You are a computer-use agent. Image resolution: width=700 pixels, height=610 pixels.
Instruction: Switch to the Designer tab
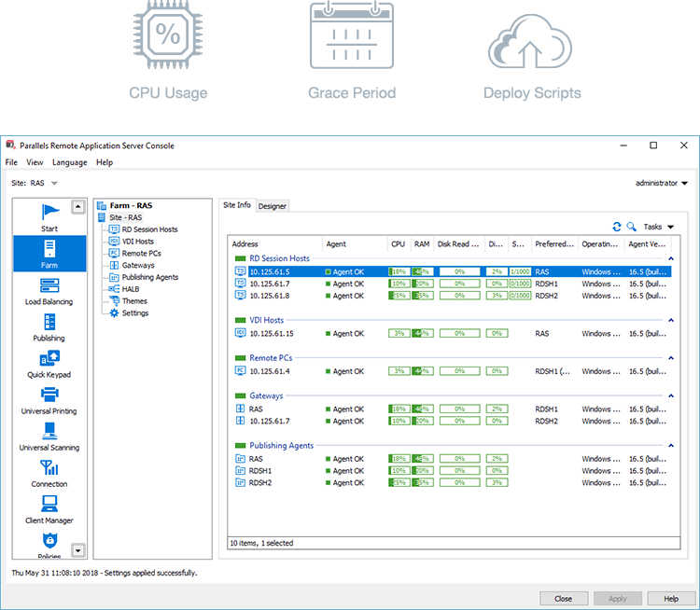click(273, 206)
